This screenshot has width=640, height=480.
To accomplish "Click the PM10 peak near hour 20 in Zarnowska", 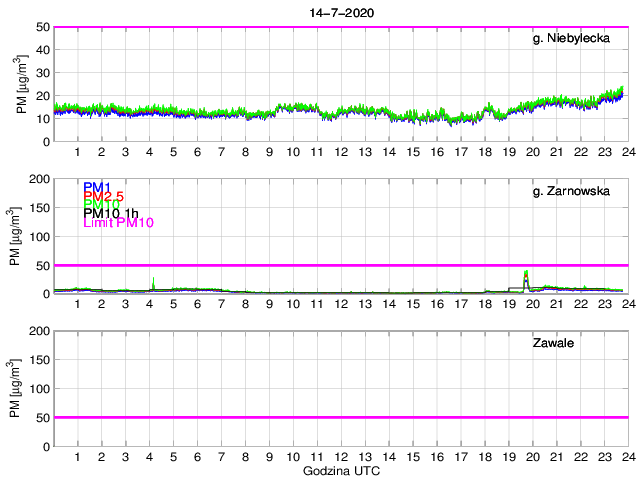I will click(527, 272).
